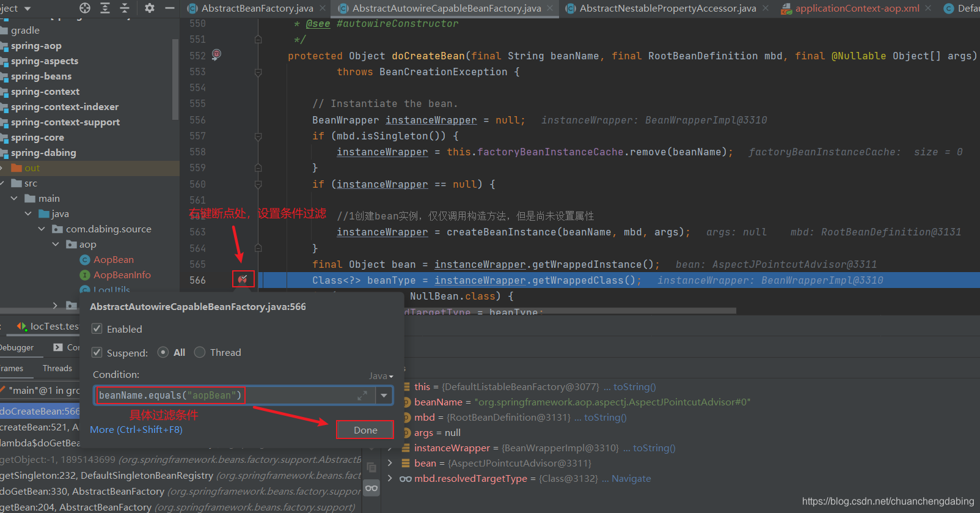Switch to AbstractNestablePropertyAccessor.java tab

pos(668,8)
